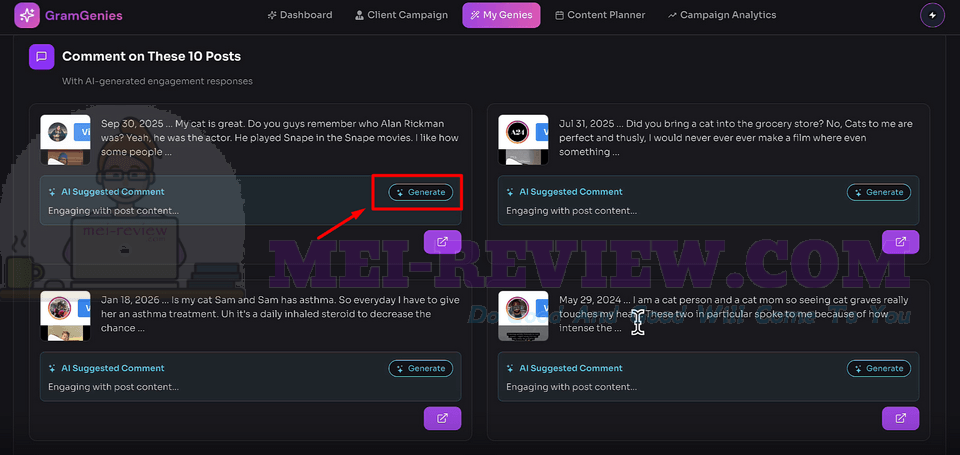Click 'Engaging with post content...' in Jul 31 card
The image size is (960, 455).
pyautogui.click(x=571, y=211)
